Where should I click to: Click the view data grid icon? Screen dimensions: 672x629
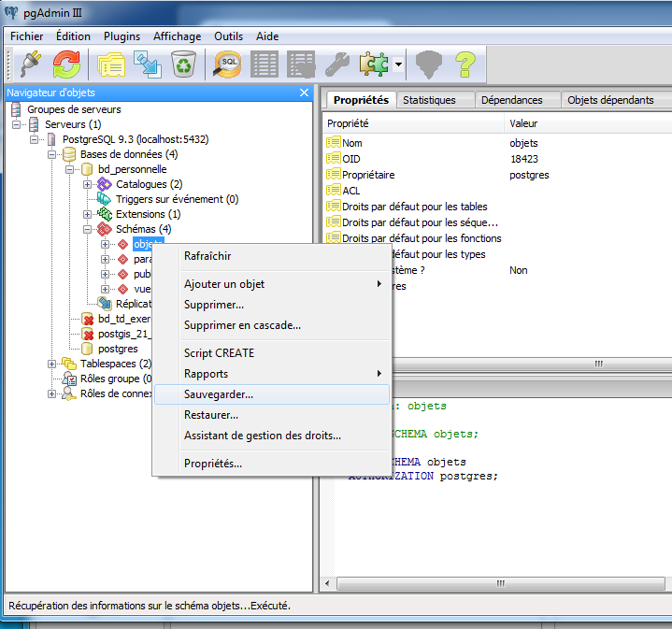pos(265,64)
